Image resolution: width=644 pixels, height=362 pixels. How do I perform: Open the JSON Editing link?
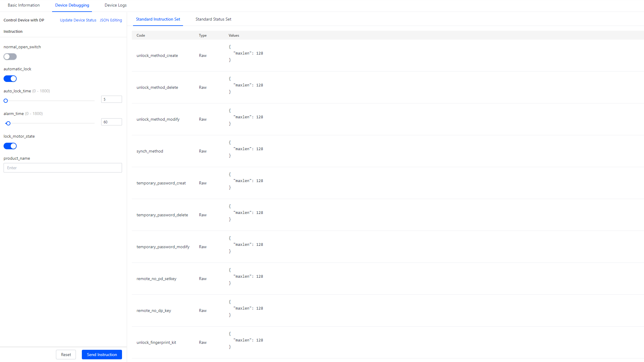[111, 20]
